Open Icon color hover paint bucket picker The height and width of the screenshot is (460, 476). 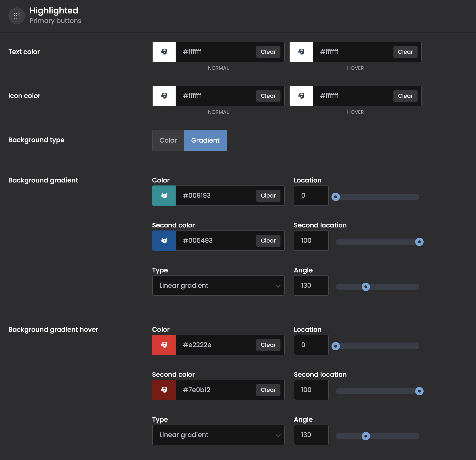[301, 96]
